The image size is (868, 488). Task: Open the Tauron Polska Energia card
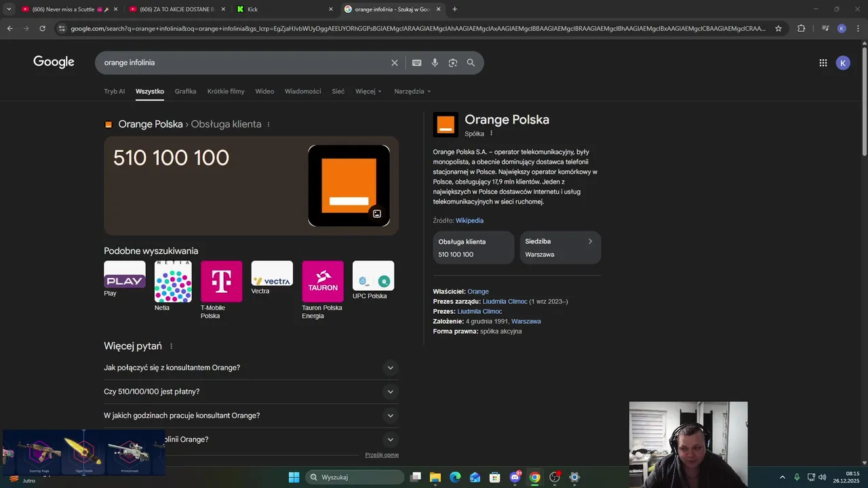pos(323,290)
